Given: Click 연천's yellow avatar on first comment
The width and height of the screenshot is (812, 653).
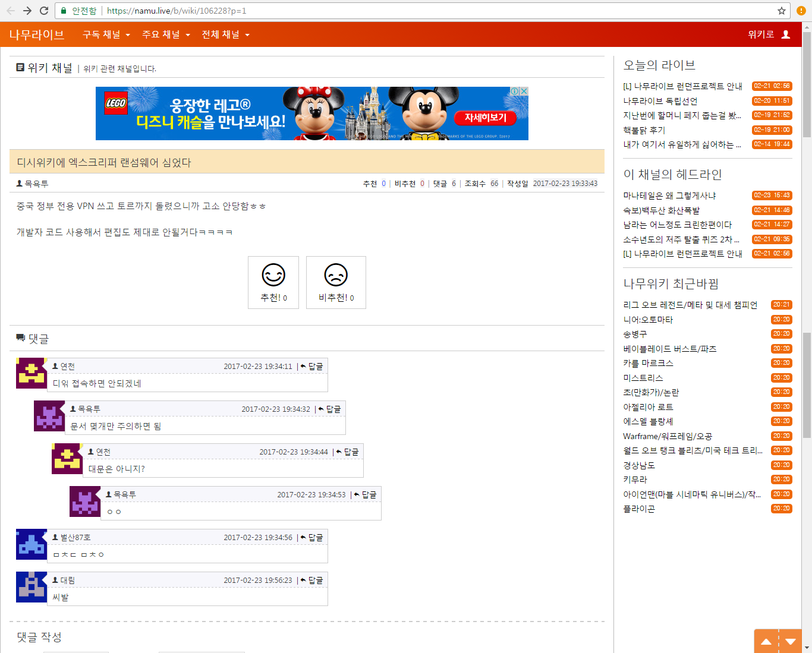Looking at the screenshot, I should point(32,373).
